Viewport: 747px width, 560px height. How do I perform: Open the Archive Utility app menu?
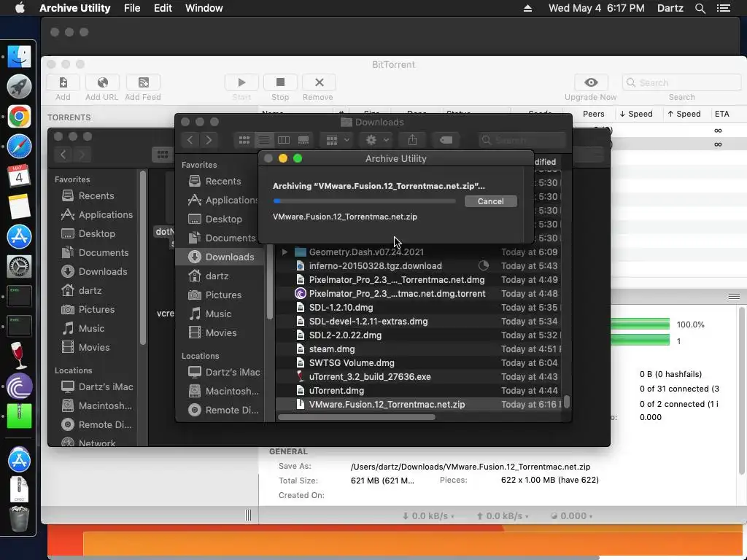pos(75,8)
